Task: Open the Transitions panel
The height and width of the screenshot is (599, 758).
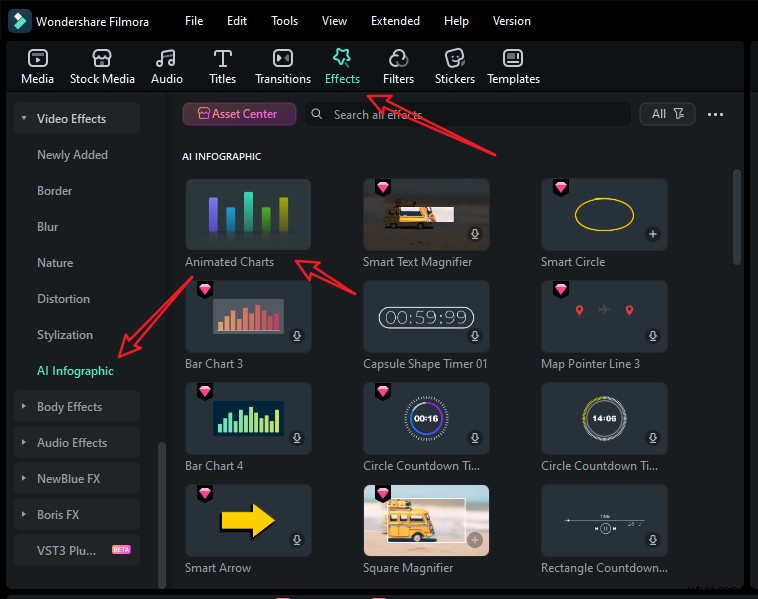Action: coord(283,59)
